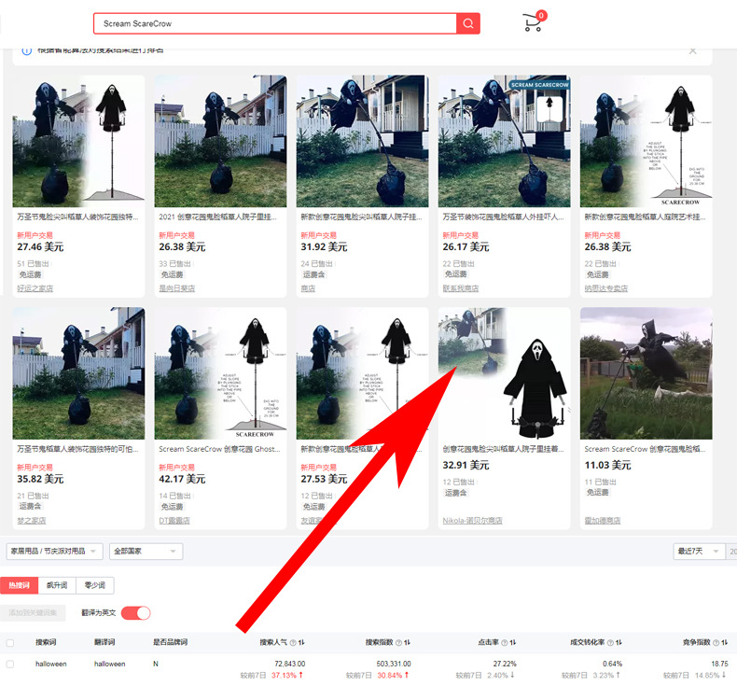Click help icon beside 搜索人气

coord(293,642)
